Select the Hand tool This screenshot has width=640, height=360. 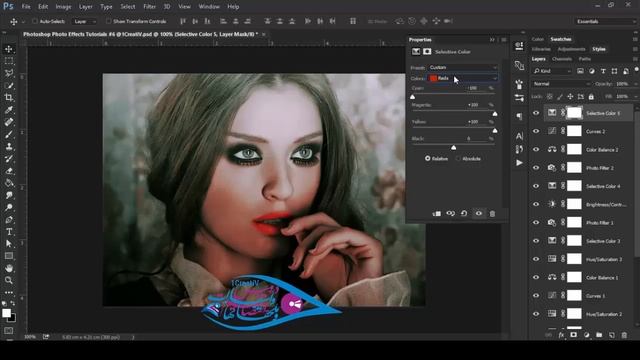[9, 268]
